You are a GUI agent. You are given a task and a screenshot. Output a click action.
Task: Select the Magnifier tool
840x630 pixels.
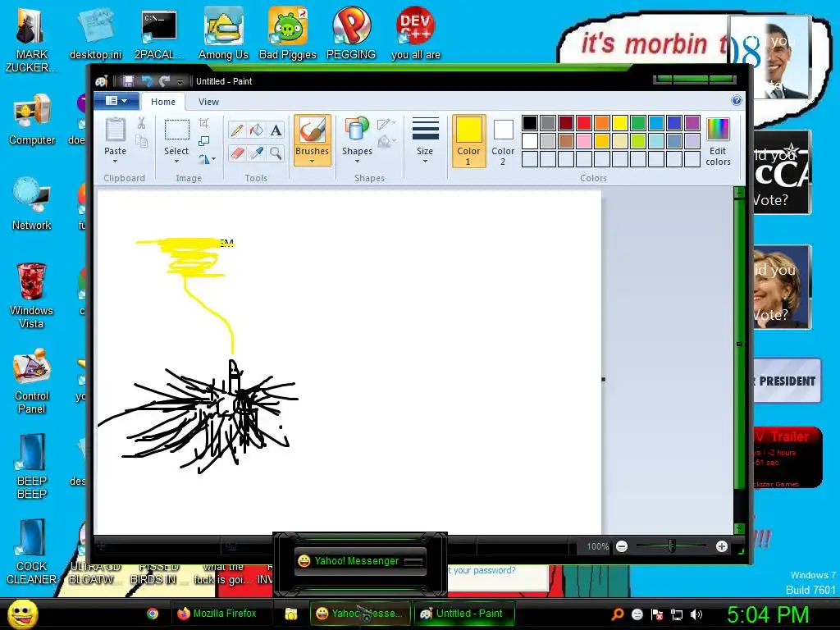(x=276, y=153)
